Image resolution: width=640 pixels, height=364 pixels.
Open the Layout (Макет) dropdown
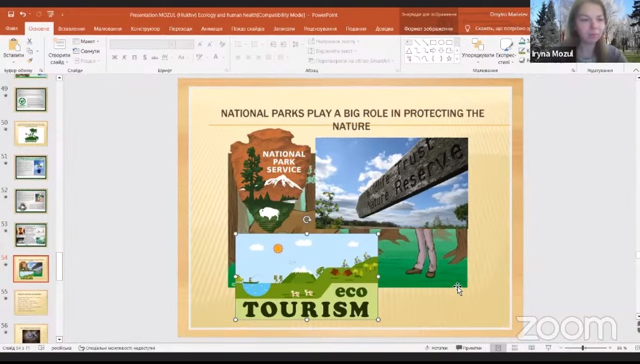click(x=86, y=41)
